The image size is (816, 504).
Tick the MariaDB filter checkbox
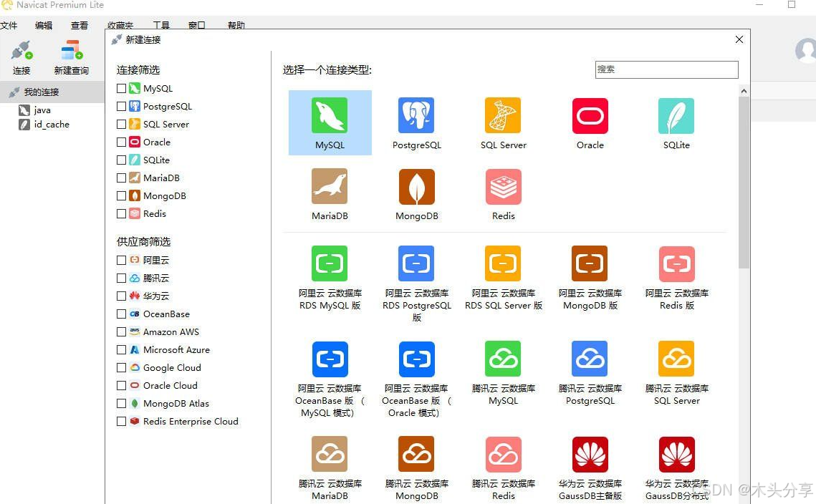click(121, 178)
